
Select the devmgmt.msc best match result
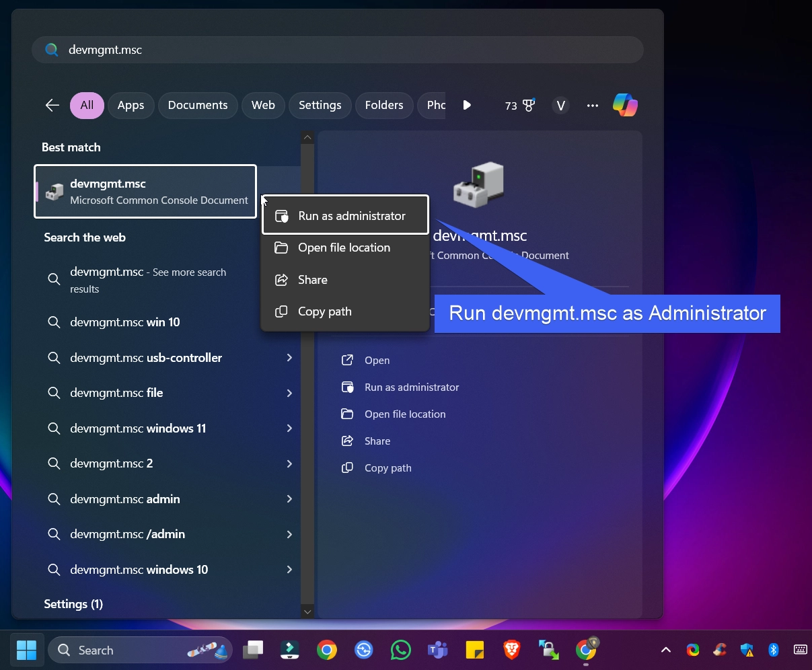(x=145, y=191)
